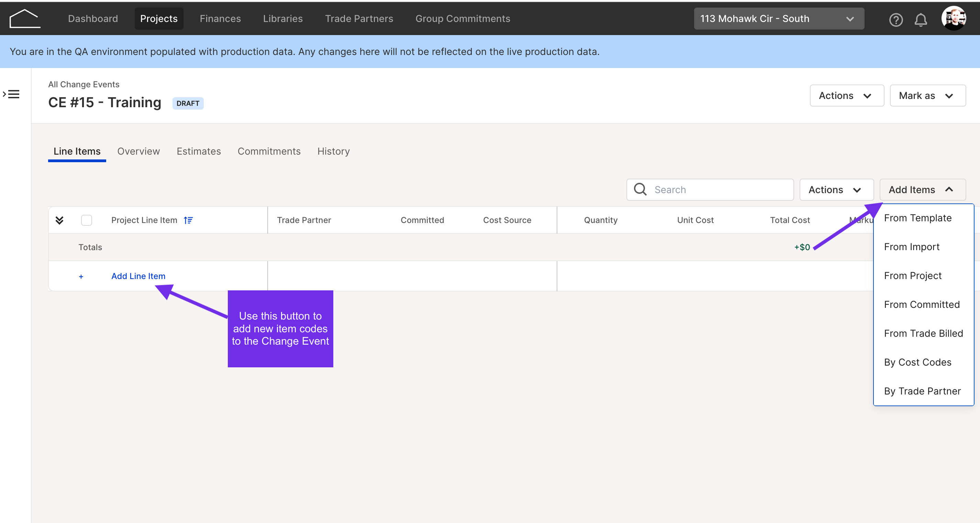The image size is (980, 523).
Task: Open the notifications bell
Action: (x=920, y=19)
